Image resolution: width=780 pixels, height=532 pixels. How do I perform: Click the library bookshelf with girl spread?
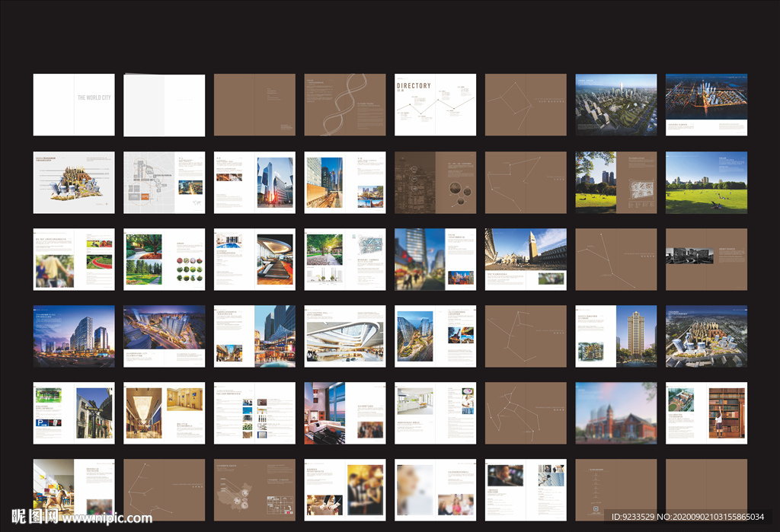(706, 413)
